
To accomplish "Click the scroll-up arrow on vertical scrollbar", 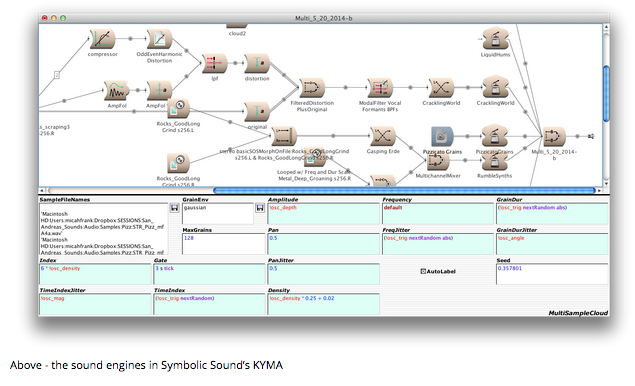I will pyautogui.click(x=606, y=27).
